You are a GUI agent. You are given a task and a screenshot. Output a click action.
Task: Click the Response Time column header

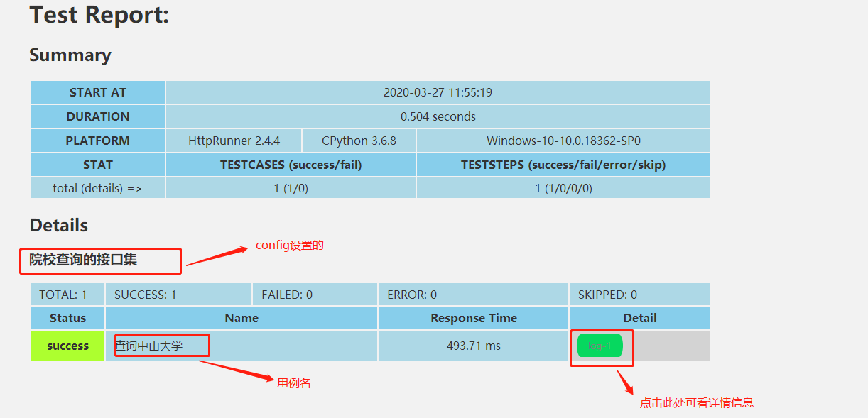(x=473, y=317)
